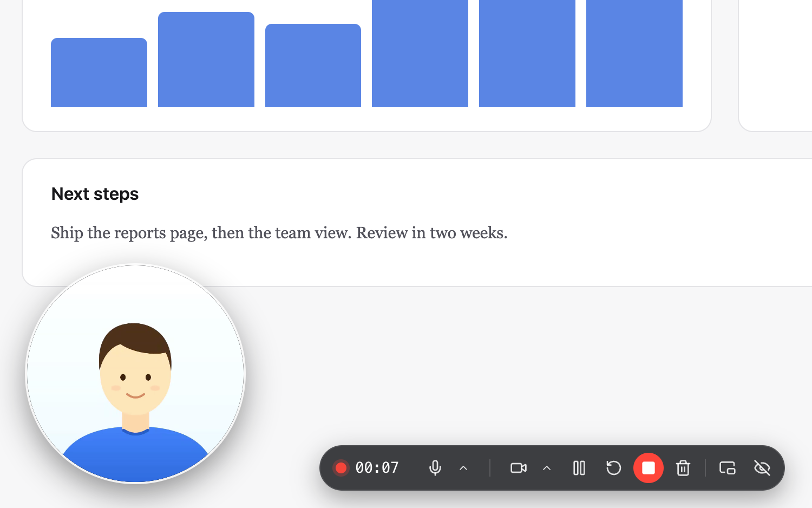Click the red recording indicator dot

coord(341,468)
